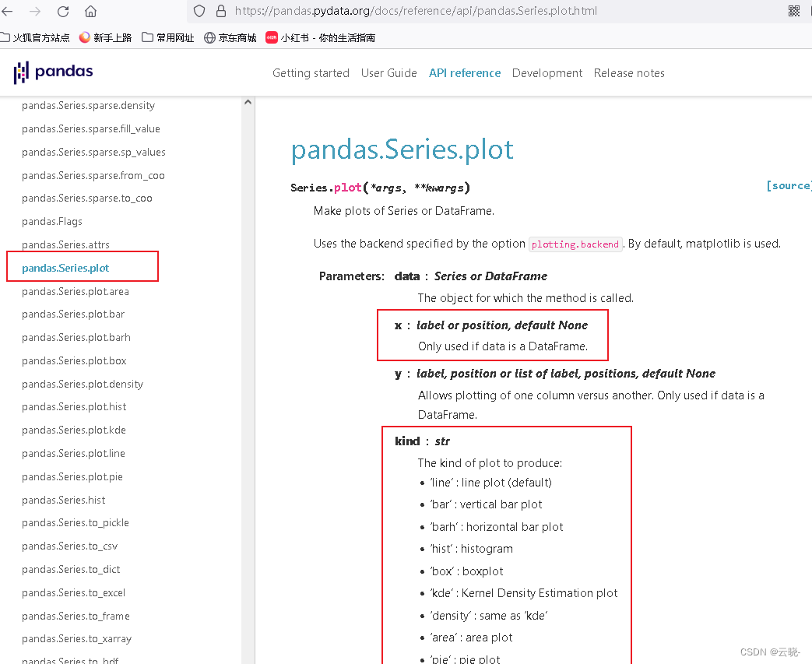This screenshot has width=812, height=664.
Task: Open the 京东商城 bookmark
Action: point(230,37)
